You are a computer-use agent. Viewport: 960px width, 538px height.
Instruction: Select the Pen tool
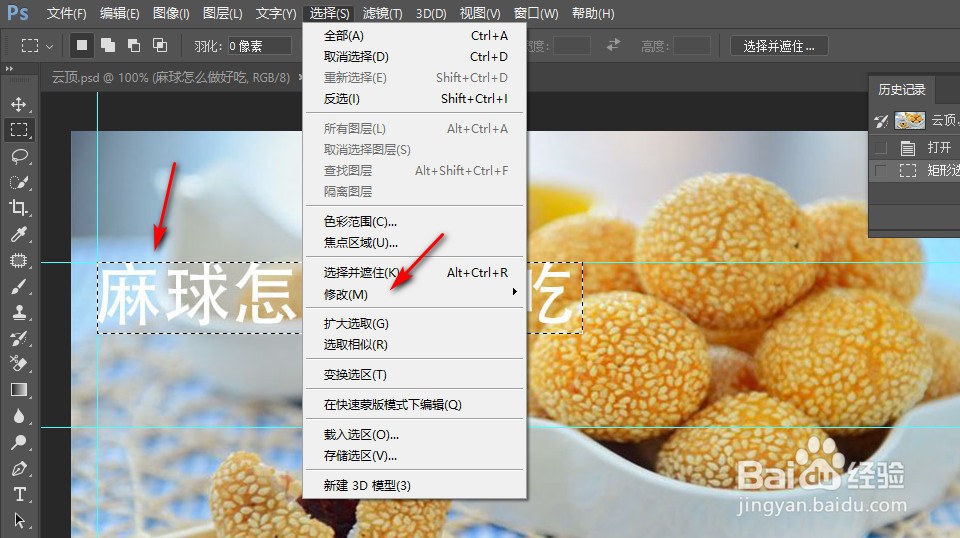[x=18, y=468]
